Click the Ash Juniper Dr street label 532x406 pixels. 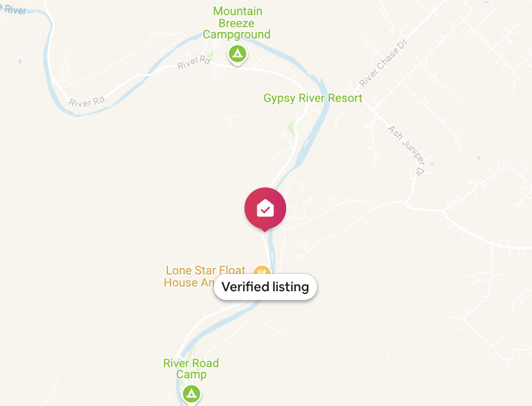pos(407,151)
